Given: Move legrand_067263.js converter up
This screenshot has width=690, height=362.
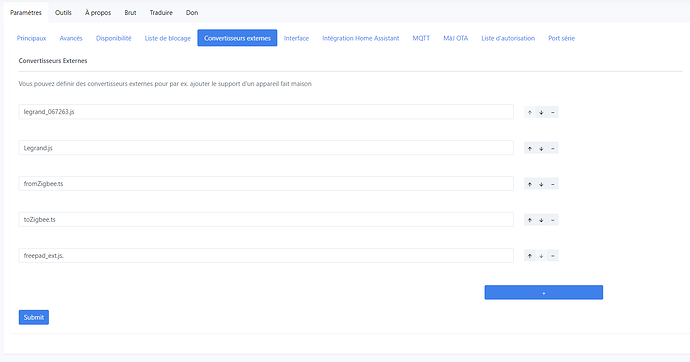Looking at the screenshot, I should (529, 112).
